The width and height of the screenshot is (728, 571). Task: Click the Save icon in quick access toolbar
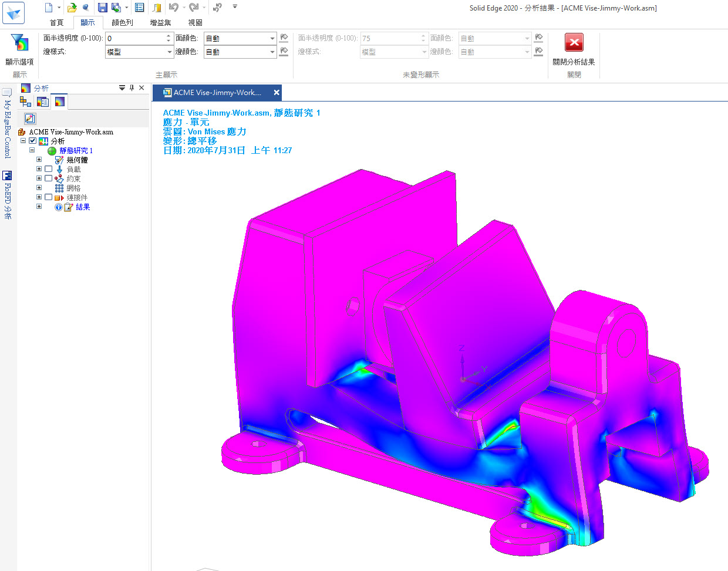[x=102, y=8]
